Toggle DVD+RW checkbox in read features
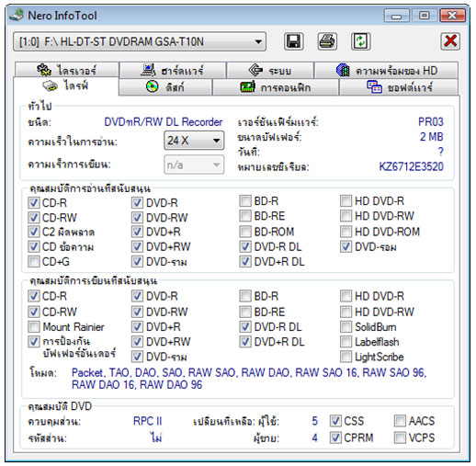This screenshot has width=476, height=466. (137, 246)
